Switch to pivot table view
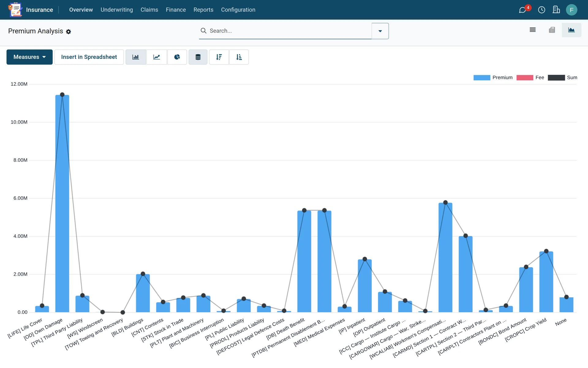The width and height of the screenshot is (588, 368). point(552,30)
